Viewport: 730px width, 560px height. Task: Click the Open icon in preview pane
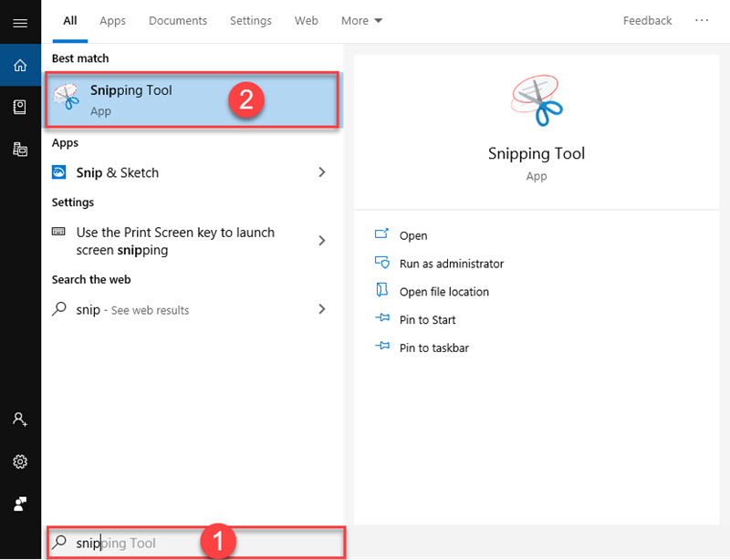(381, 233)
